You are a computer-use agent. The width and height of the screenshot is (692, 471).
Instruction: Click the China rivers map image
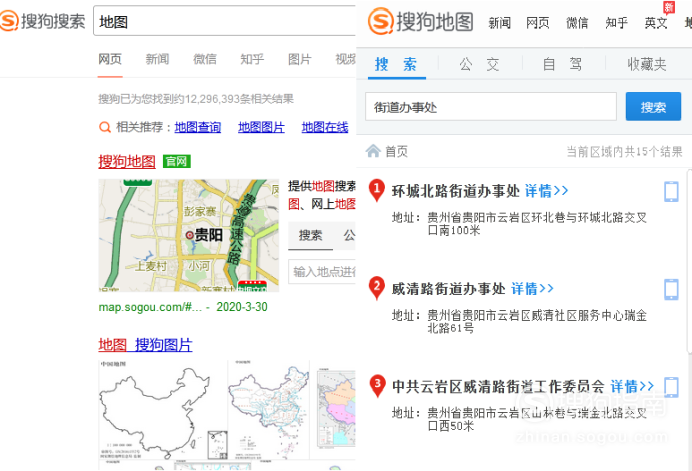click(269, 411)
